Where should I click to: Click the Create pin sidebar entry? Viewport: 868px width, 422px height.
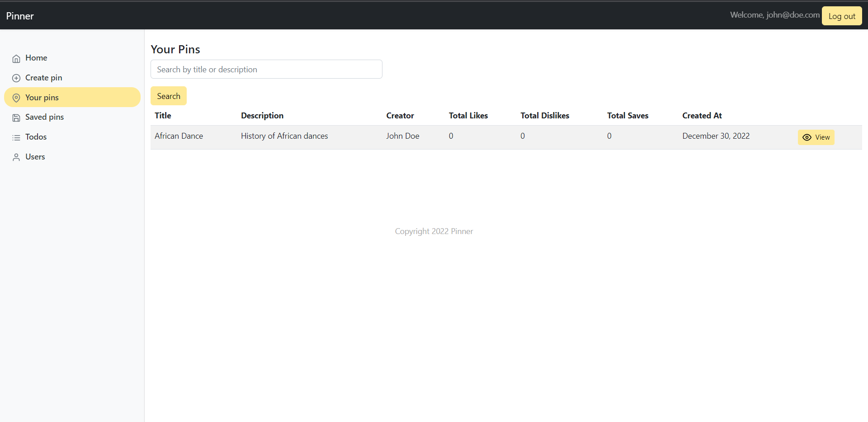tap(44, 78)
